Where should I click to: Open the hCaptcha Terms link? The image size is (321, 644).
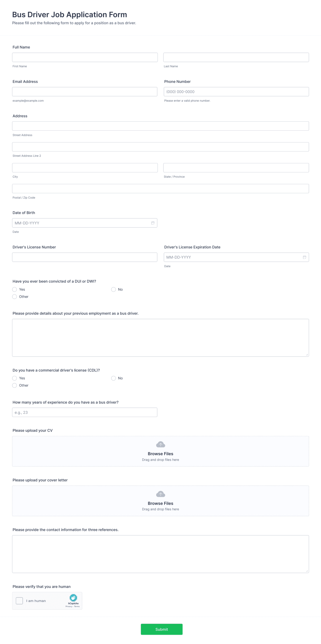(77, 606)
